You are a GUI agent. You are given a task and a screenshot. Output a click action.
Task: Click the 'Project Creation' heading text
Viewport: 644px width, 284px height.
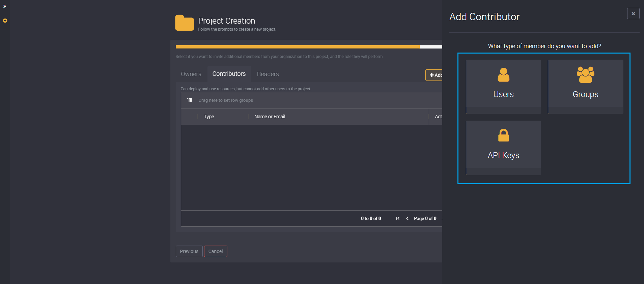pyautogui.click(x=227, y=21)
